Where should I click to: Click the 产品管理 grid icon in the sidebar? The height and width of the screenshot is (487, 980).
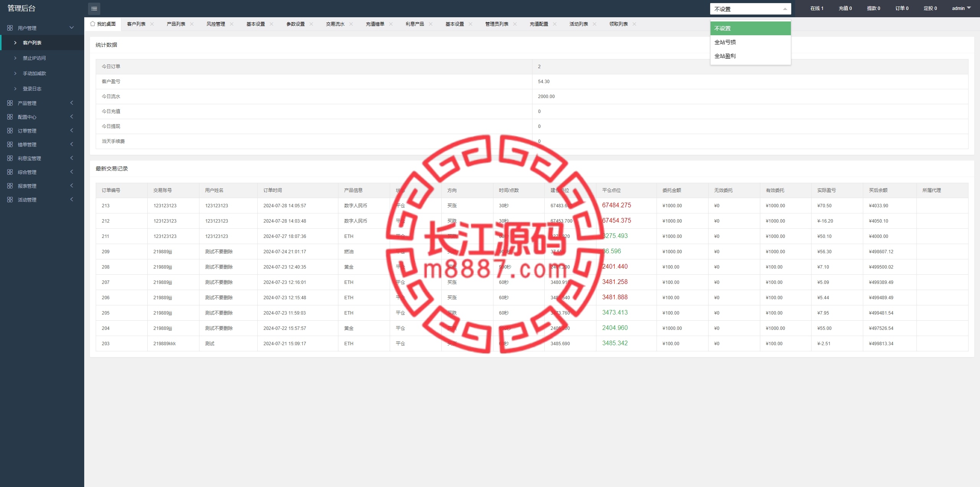point(10,103)
